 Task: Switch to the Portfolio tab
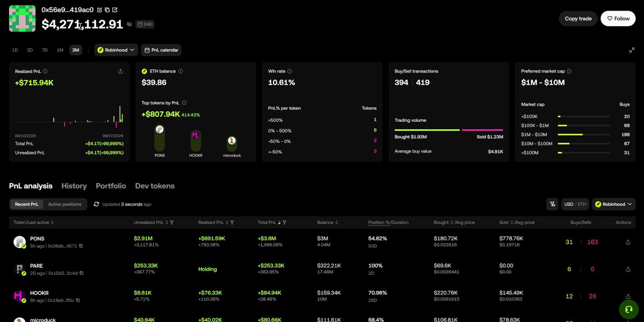(x=111, y=186)
